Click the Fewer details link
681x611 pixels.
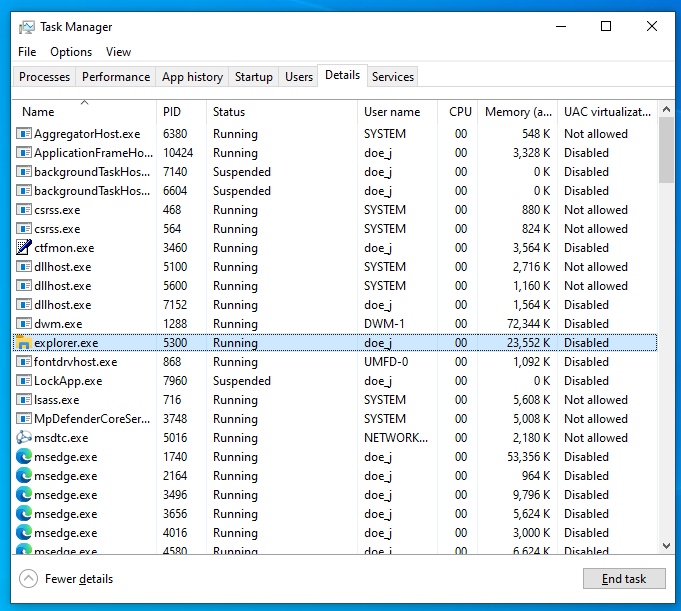[79, 579]
